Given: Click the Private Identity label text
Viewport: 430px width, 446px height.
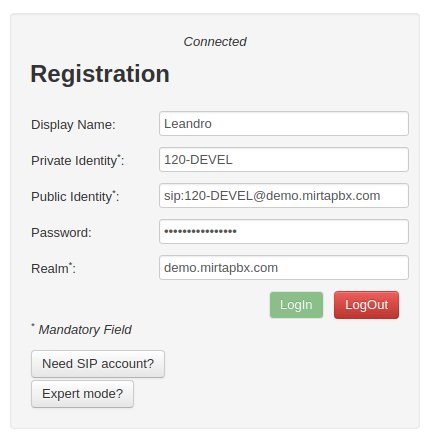Looking at the screenshot, I should click(77, 161).
